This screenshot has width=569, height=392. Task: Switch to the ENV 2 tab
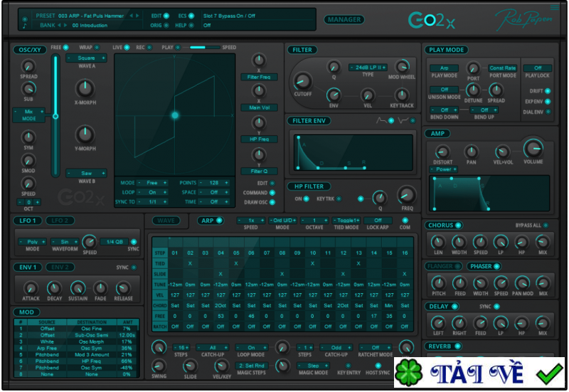[x=60, y=267]
